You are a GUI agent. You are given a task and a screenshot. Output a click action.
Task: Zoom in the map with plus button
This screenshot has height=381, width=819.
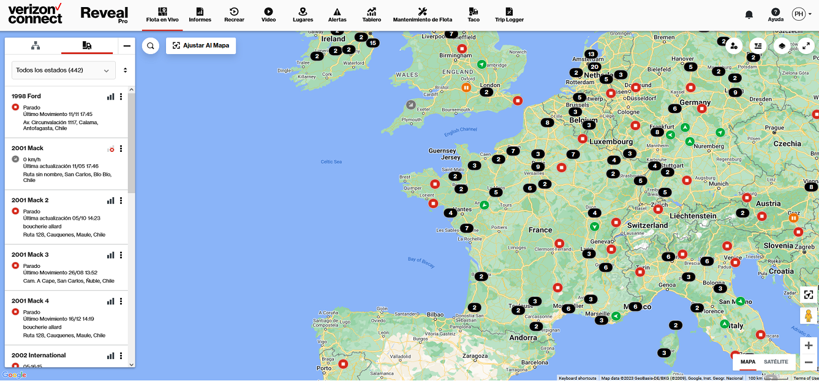click(808, 345)
